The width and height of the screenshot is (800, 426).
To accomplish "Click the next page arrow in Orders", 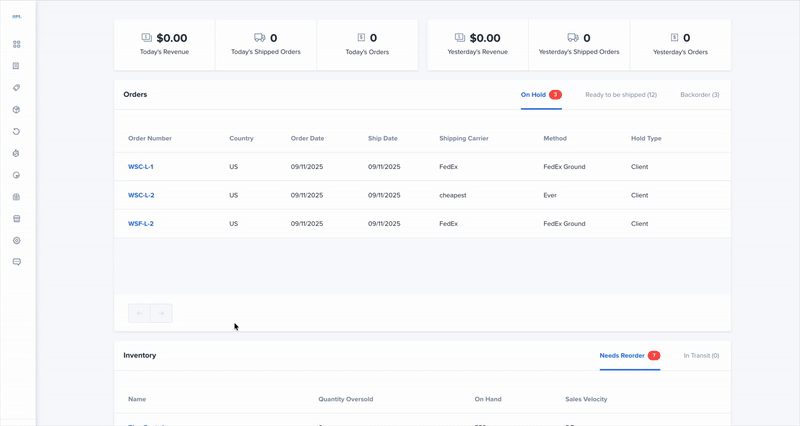I will (161, 313).
